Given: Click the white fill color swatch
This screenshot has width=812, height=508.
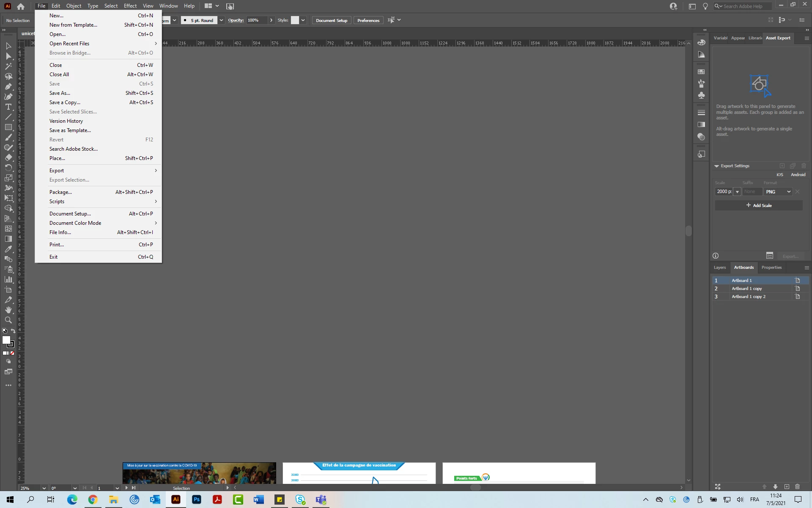Looking at the screenshot, I should tap(6, 340).
